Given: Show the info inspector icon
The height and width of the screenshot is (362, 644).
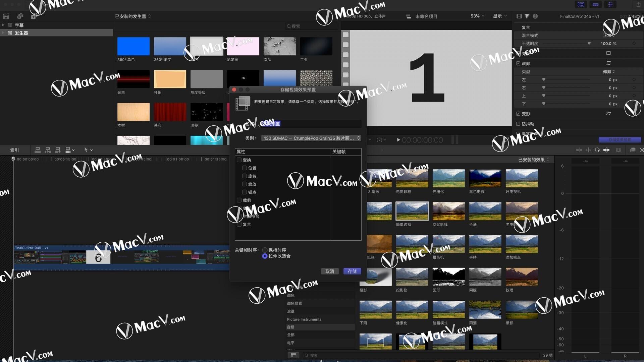Looking at the screenshot, I should click(x=535, y=16).
